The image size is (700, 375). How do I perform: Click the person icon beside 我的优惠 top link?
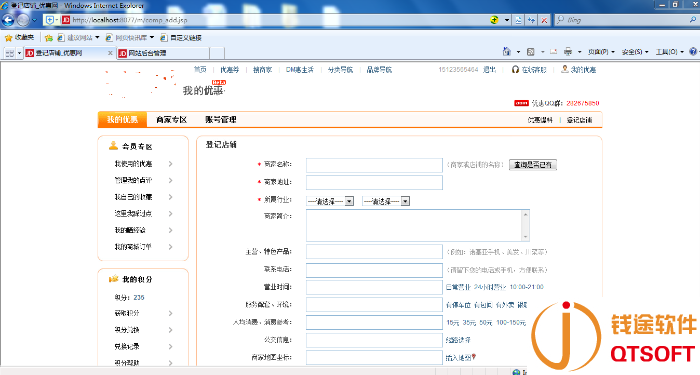point(565,69)
